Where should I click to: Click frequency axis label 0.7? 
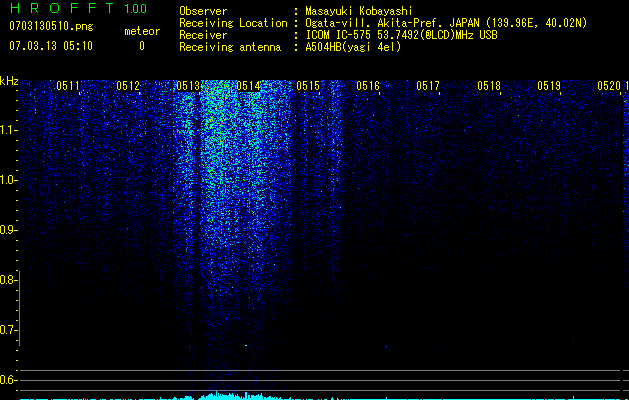[7, 330]
